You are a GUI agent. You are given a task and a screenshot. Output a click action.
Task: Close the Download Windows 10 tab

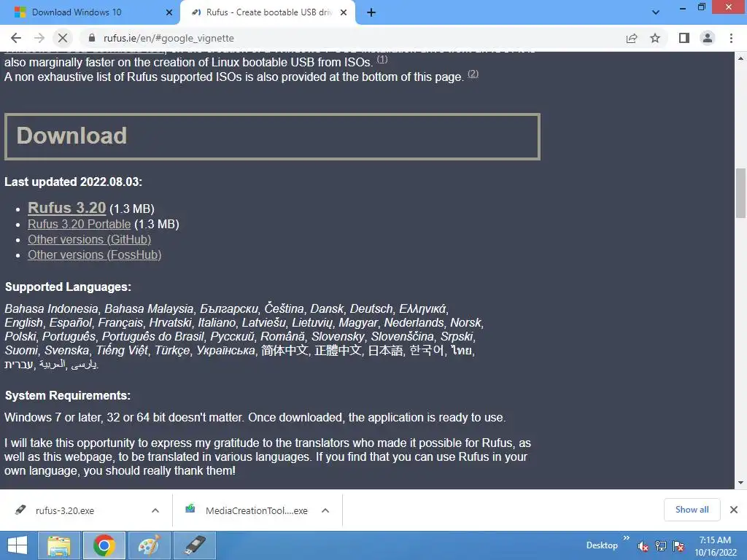pos(169,12)
